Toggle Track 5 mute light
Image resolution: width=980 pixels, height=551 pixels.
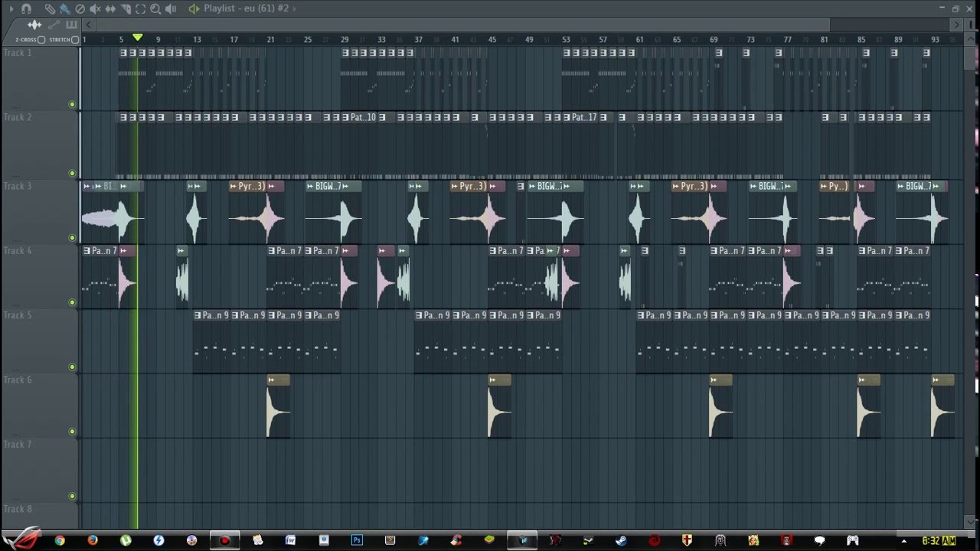pos(72,367)
